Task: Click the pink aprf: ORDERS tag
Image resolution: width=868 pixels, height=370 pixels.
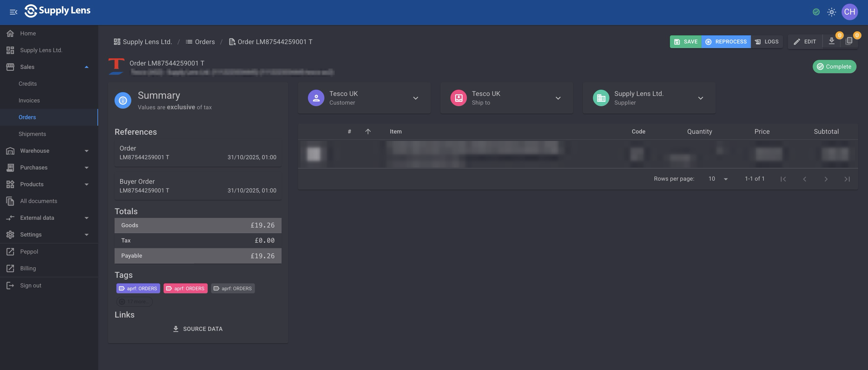Action: click(x=185, y=288)
